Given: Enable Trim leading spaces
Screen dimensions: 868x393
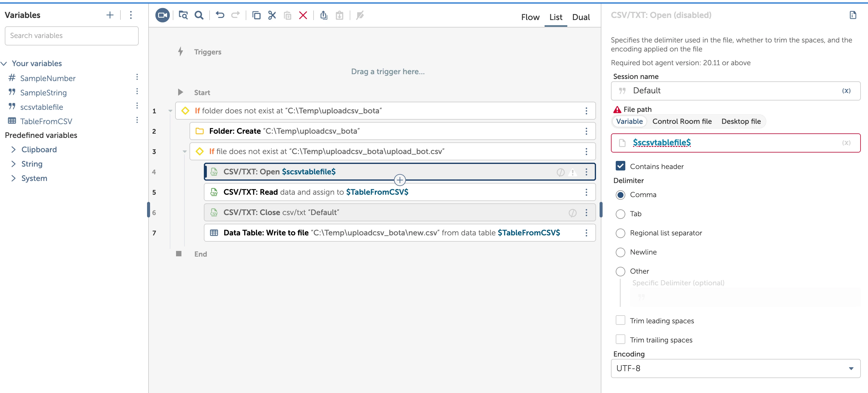Looking at the screenshot, I should coord(620,320).
